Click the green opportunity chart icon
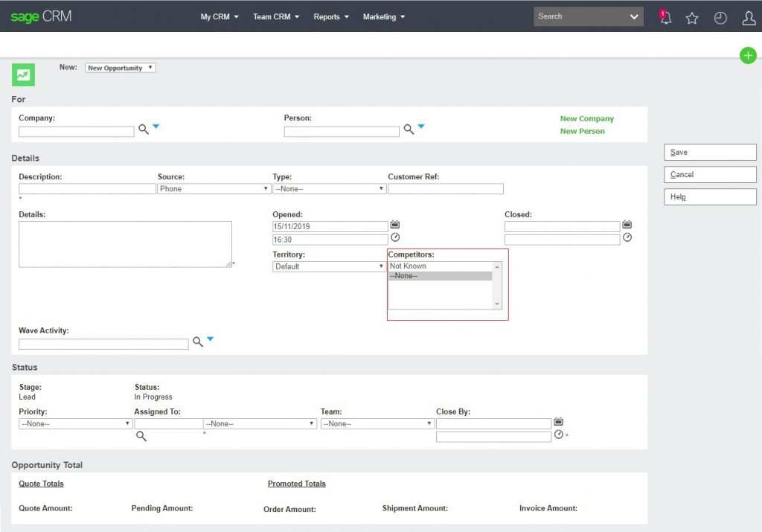The height and width of the screenshot is (532, 762). (x=23, y=75)
